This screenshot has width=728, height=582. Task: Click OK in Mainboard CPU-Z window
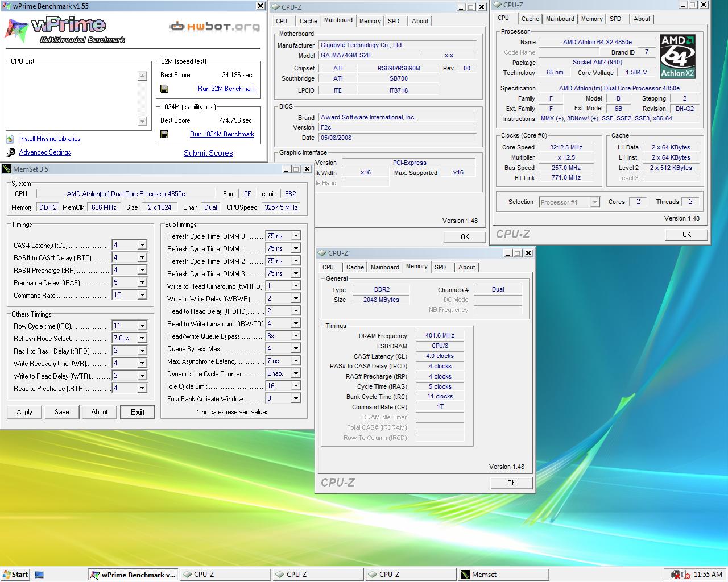pyautogui.click(x=465, y=236)
